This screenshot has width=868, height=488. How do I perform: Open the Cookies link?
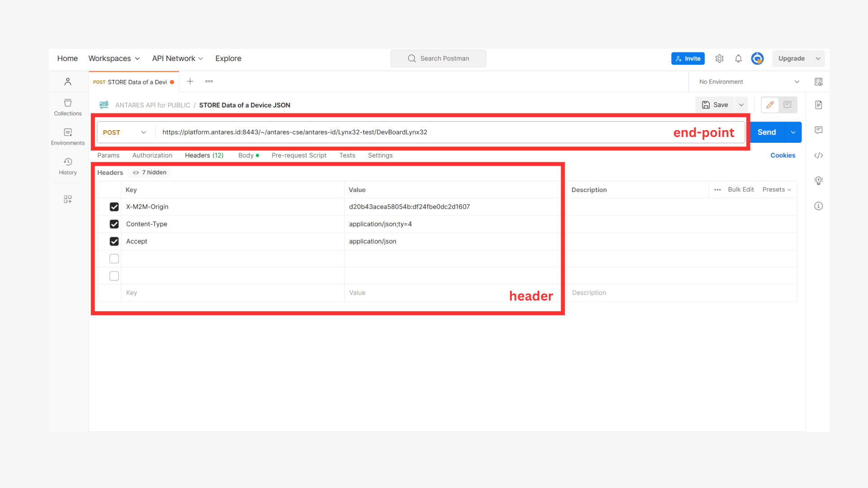(783, 155)
